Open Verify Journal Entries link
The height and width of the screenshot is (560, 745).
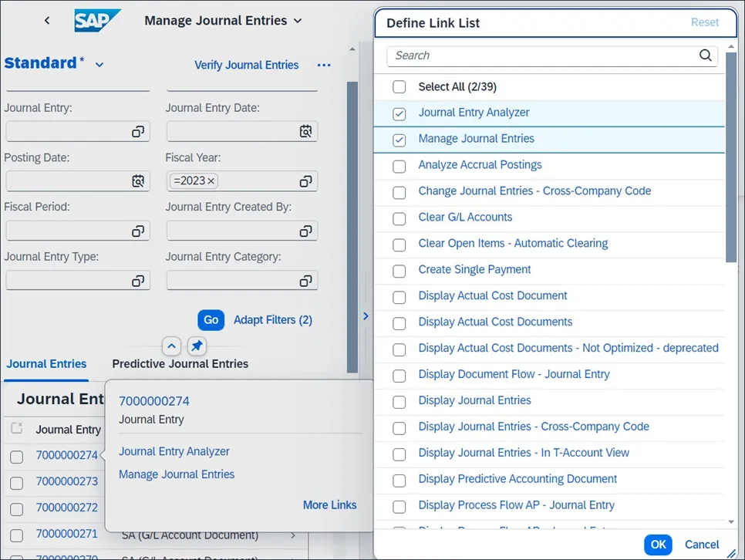pos(246,65)
